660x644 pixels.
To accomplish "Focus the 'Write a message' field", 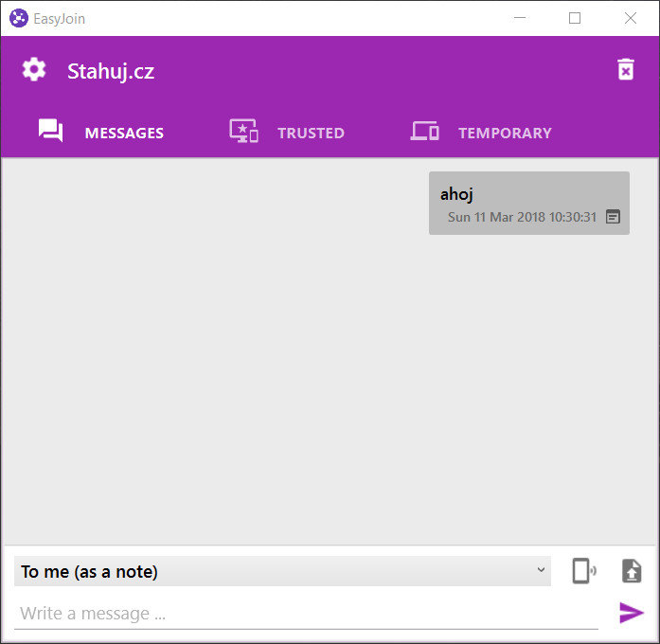I will click(x=306, y=614).
